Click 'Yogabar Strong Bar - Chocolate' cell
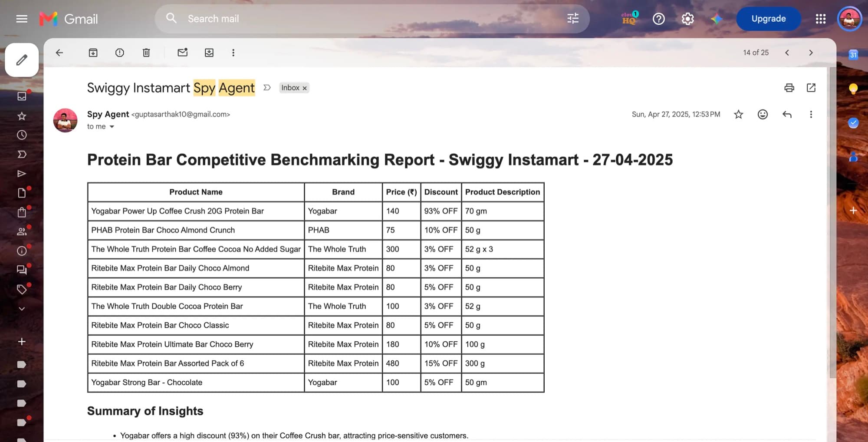 (x=196, y=383)
